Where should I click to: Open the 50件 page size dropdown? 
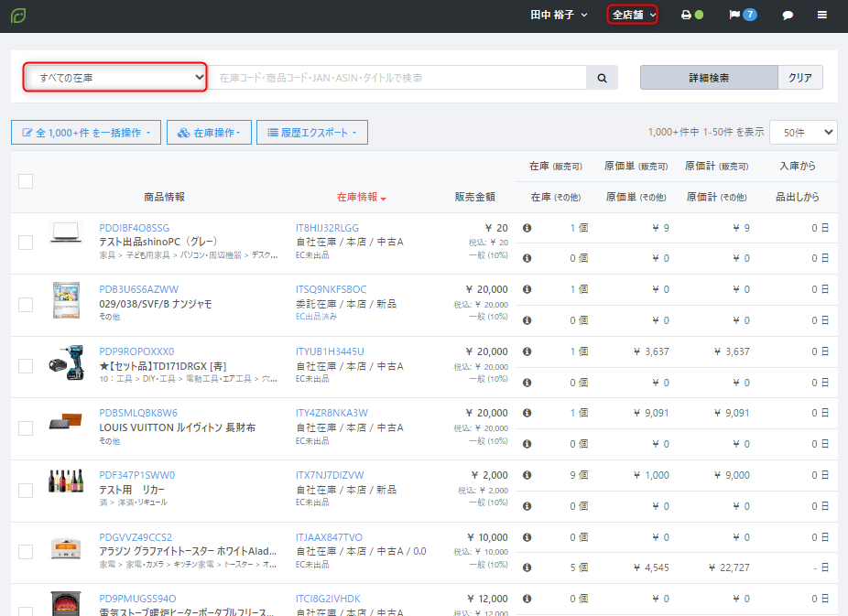(x=803, y=132)
